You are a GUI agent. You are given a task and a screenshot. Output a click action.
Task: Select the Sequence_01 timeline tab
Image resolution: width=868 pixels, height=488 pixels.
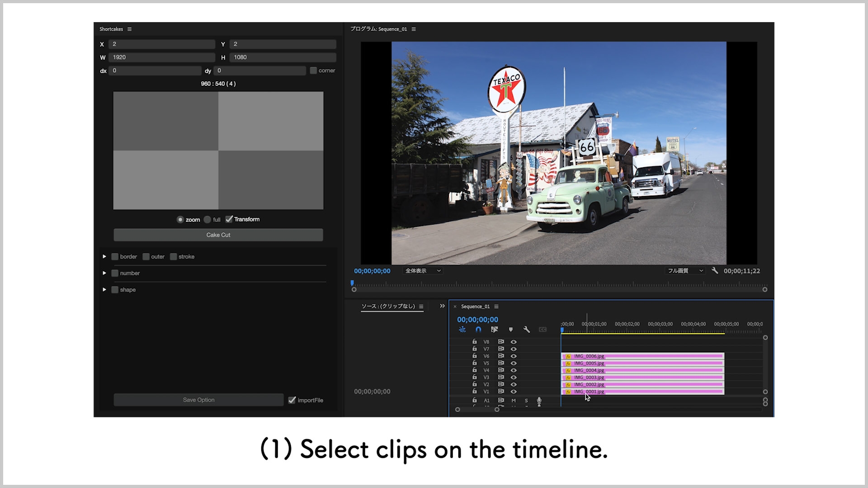(x=475, y=306)
